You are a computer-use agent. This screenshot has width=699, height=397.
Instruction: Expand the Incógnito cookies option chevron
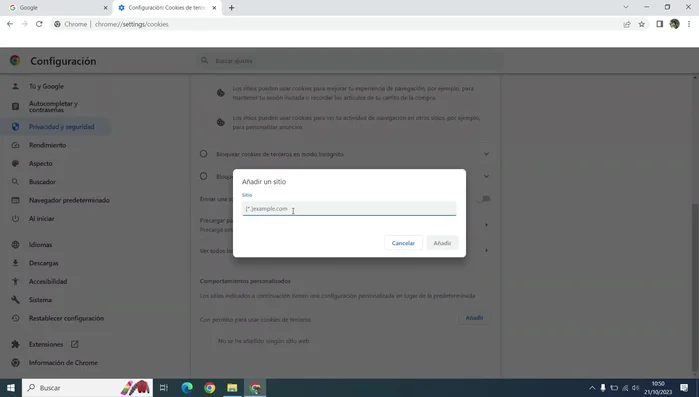coord(486,154)
